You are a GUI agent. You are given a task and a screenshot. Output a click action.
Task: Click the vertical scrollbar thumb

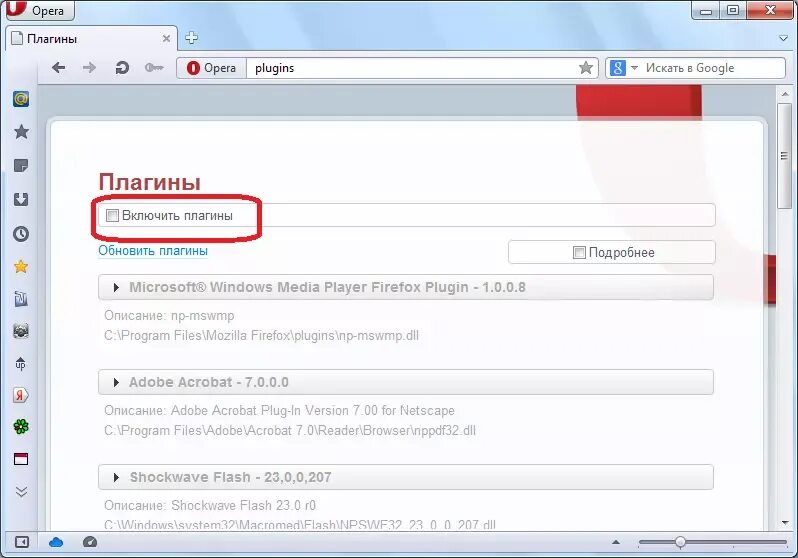[x=784, y=156]
